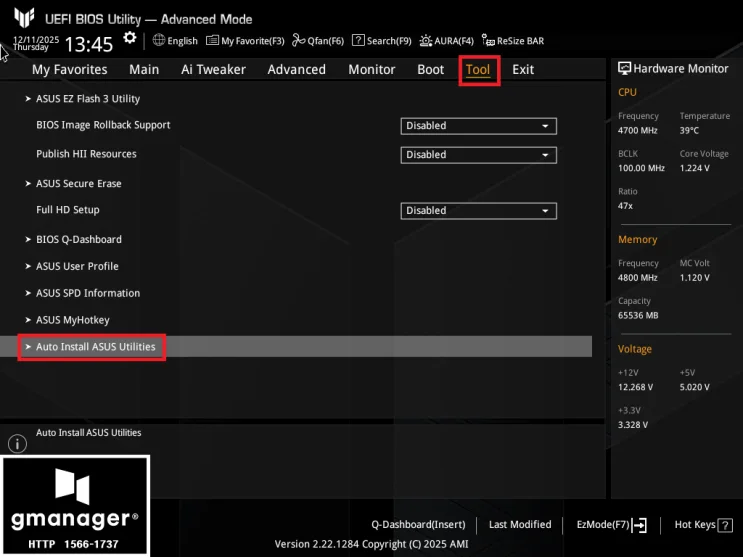The height and width of the screenshot is (557, 743).
Task: Open BIOS Image Rollback Support dropdown
Action: (479, 126)
